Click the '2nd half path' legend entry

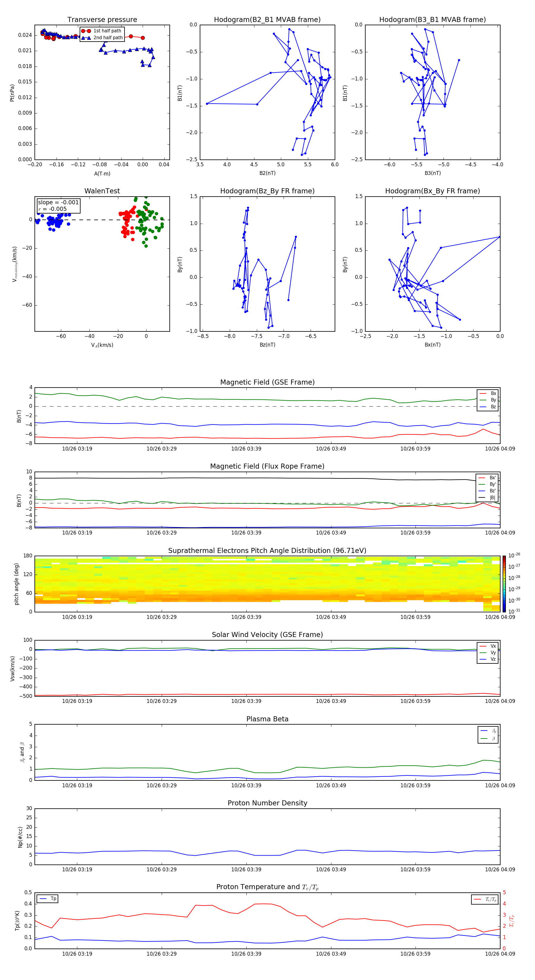[x=102, y=38]
